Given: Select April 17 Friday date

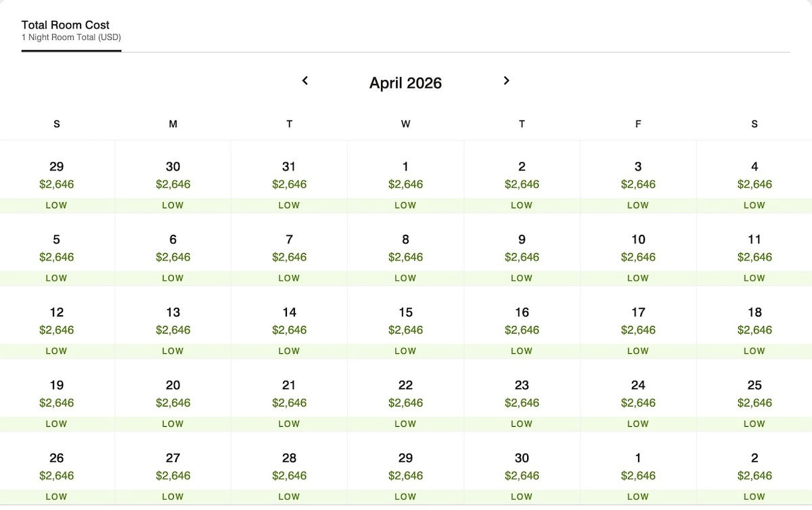Looking at the screenshot, I should tap(638, 323).
